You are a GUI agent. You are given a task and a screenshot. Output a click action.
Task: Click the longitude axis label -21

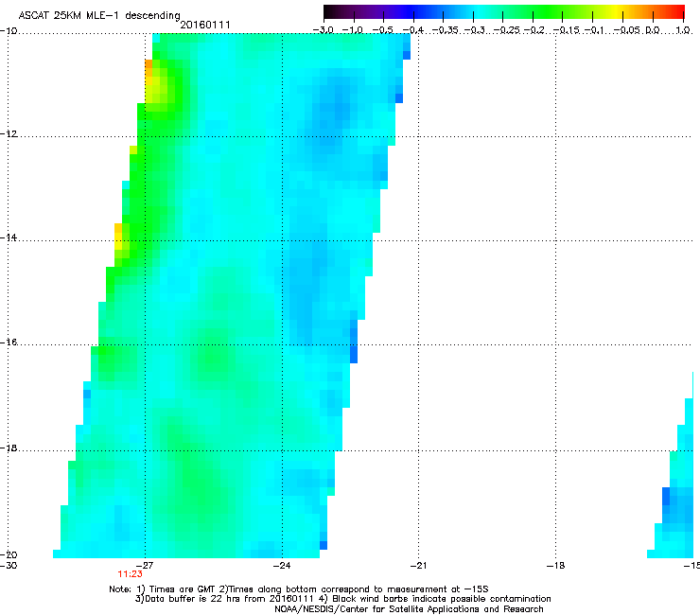pos(418,565)
